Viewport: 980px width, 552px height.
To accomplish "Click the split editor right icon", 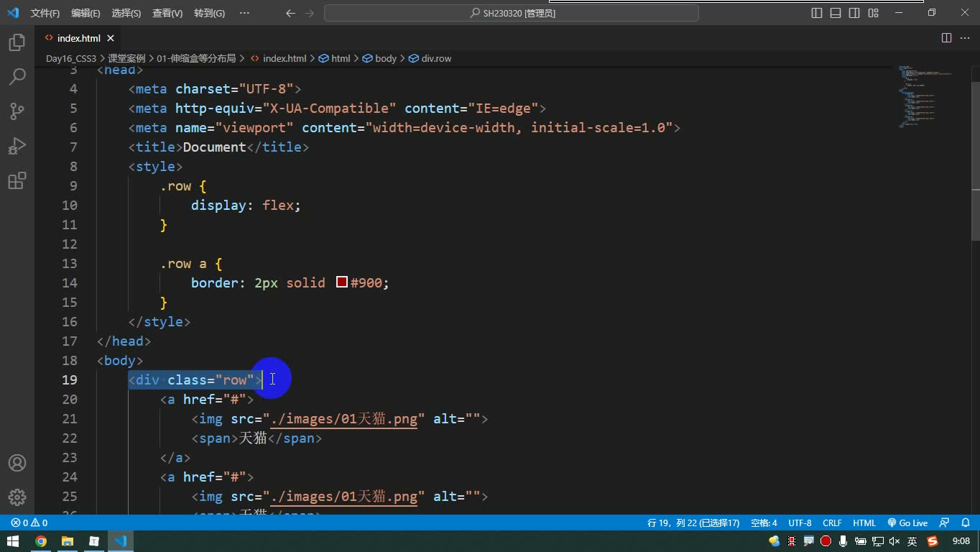I will tap(947, 38).
